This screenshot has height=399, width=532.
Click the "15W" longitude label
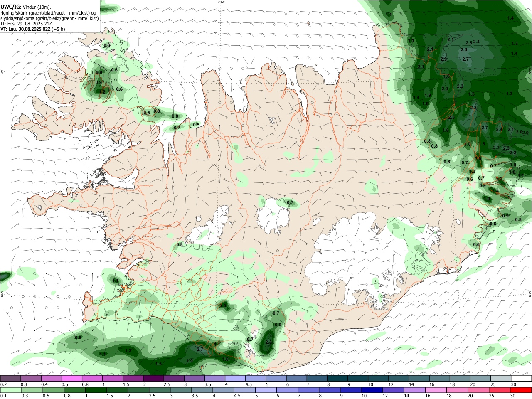(440, 2)
